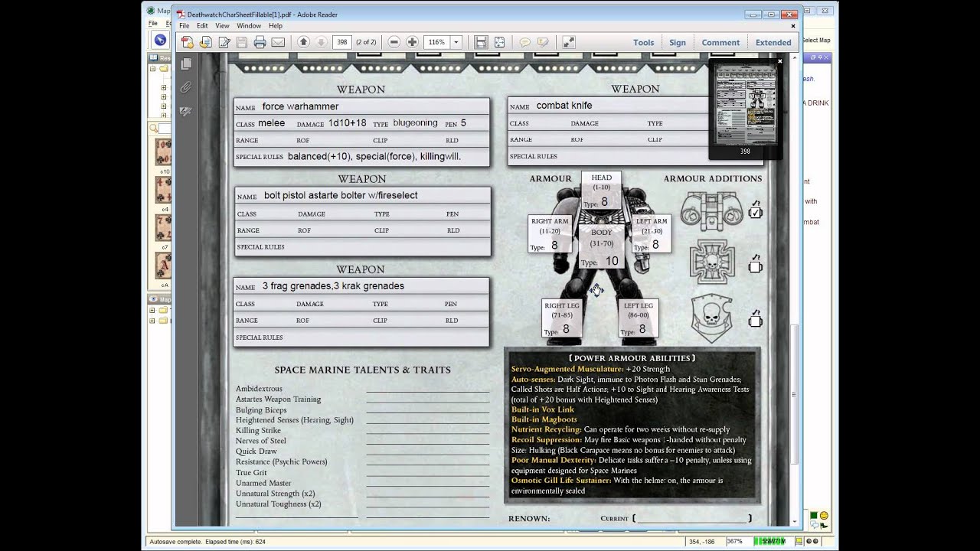The height and width of the screenshot is (551, 980).
Task: Open the Window menu
Action: pyautogui.click(x=249, y=25)
